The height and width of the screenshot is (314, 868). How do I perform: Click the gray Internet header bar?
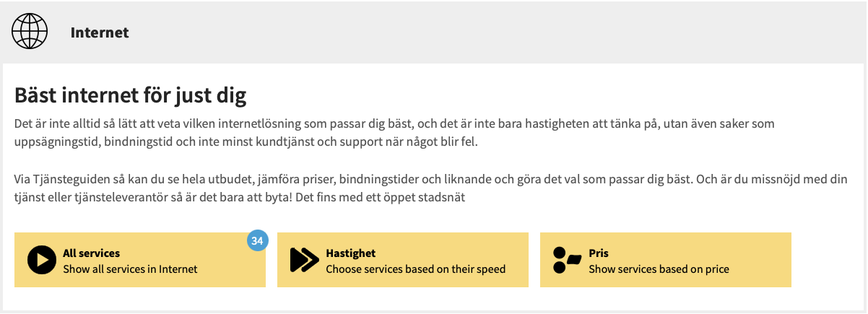point(434,32)
